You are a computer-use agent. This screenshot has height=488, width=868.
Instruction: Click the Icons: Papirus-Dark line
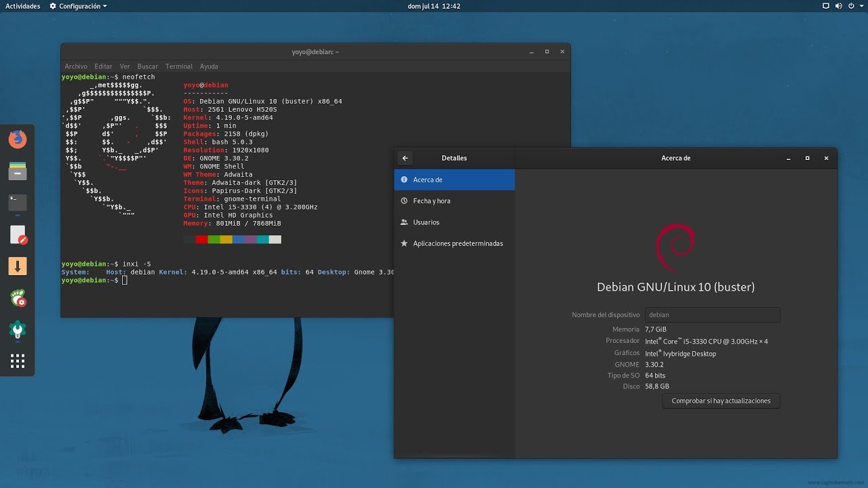(x=240, y=191)
